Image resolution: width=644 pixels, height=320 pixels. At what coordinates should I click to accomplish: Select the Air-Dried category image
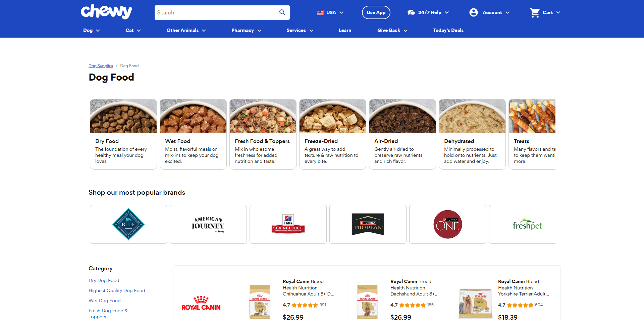[x=402, y=116]
